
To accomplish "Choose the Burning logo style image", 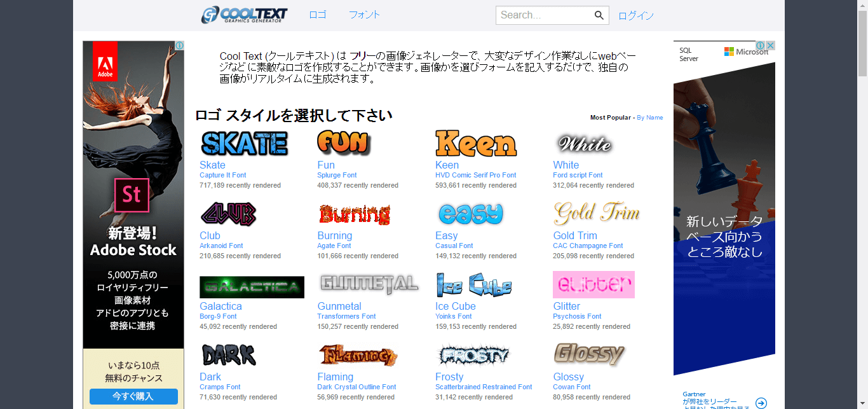I will coord(354,214).
